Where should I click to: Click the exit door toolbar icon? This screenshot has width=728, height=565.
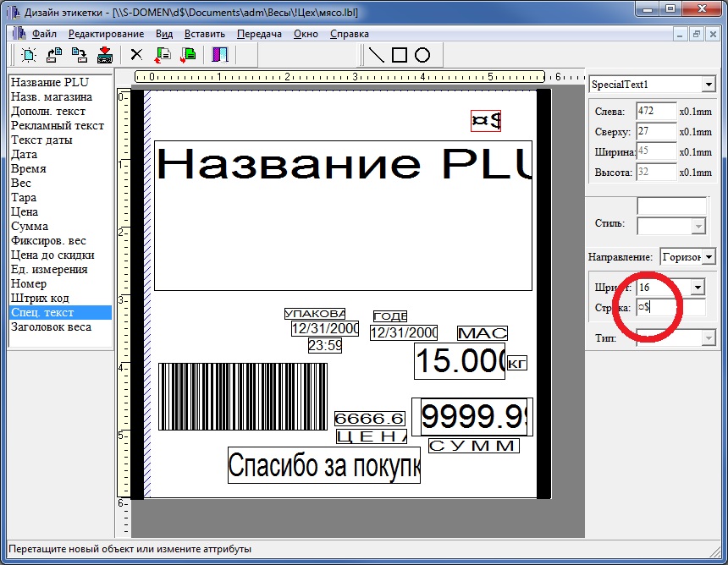coord(220,55)
